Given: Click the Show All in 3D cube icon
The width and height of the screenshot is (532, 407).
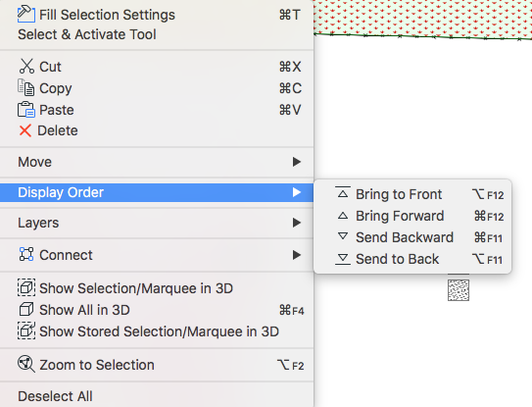Looking at the screenshot, I should click(26, 310).
